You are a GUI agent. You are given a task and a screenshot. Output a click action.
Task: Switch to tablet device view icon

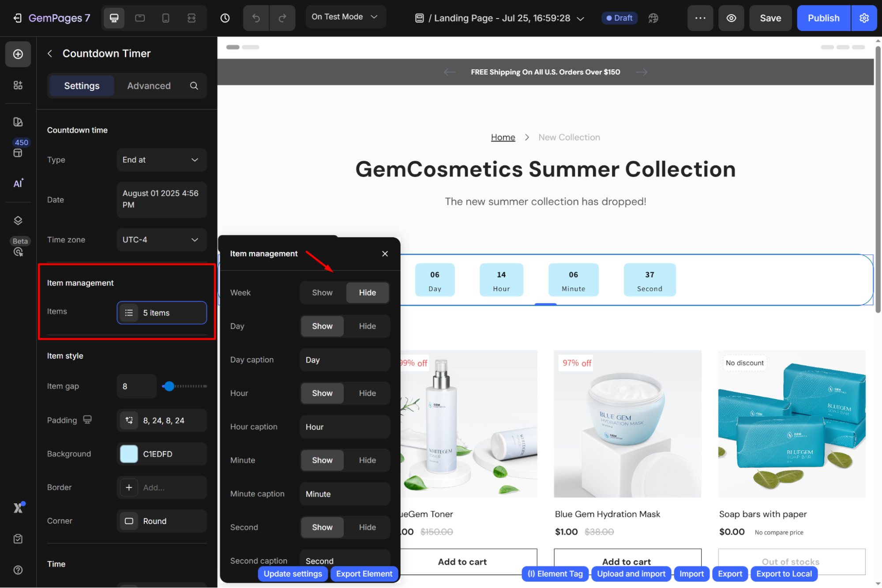point(140,18)
